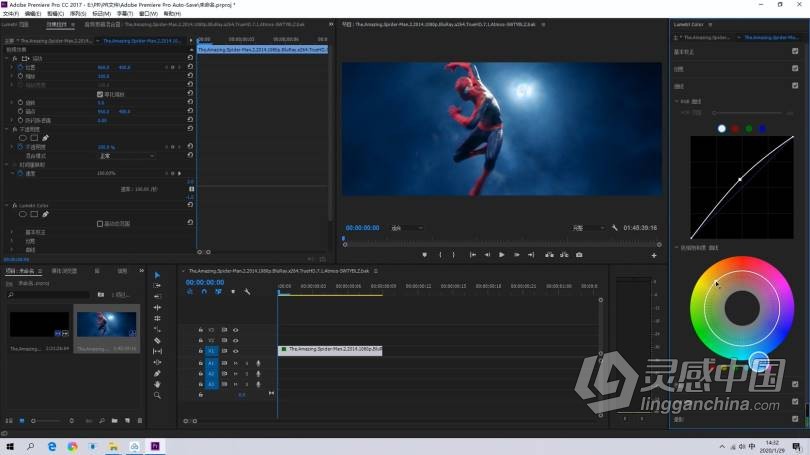Collapse Motion effect group
The width and height of the screenshot is (810, 455).
[x=7, y=58]
